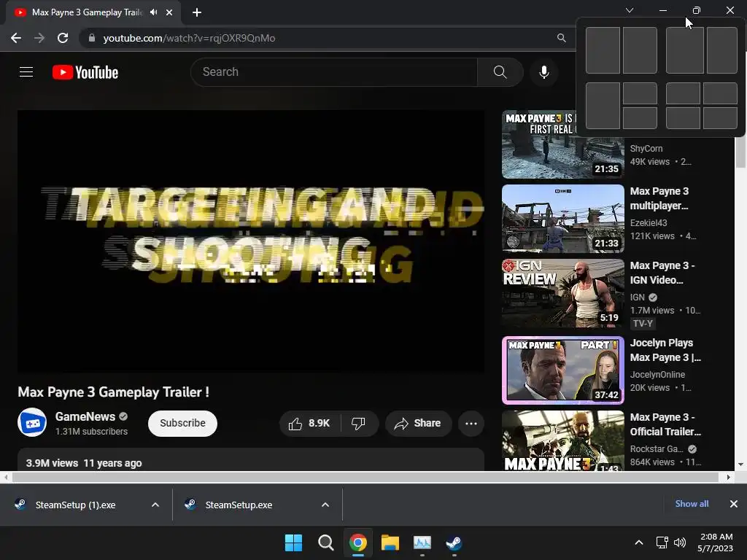Show all downloads
The height and width of the screenshot is (560, 747).
pyautogui.click(x=692, y=504)
